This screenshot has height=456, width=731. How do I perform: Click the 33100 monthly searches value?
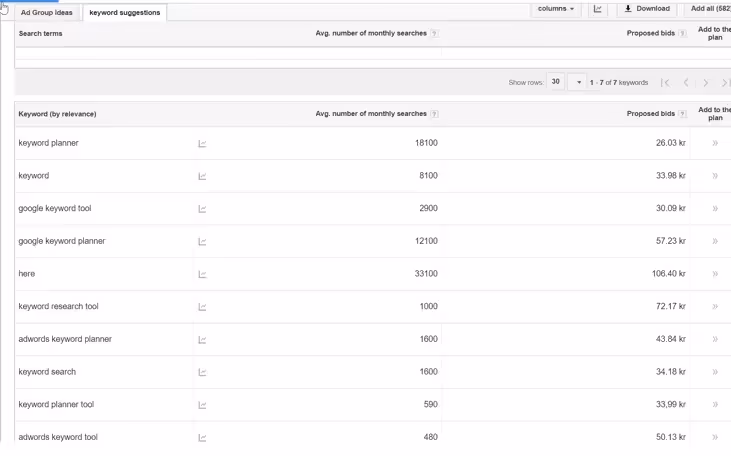tap(426, 274)
